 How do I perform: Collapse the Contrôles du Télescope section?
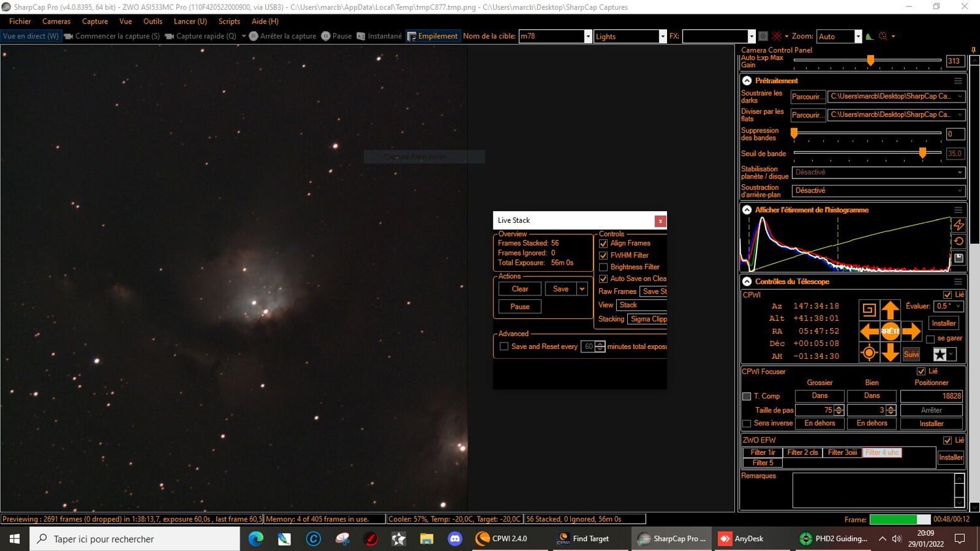(x=747, y=282)
